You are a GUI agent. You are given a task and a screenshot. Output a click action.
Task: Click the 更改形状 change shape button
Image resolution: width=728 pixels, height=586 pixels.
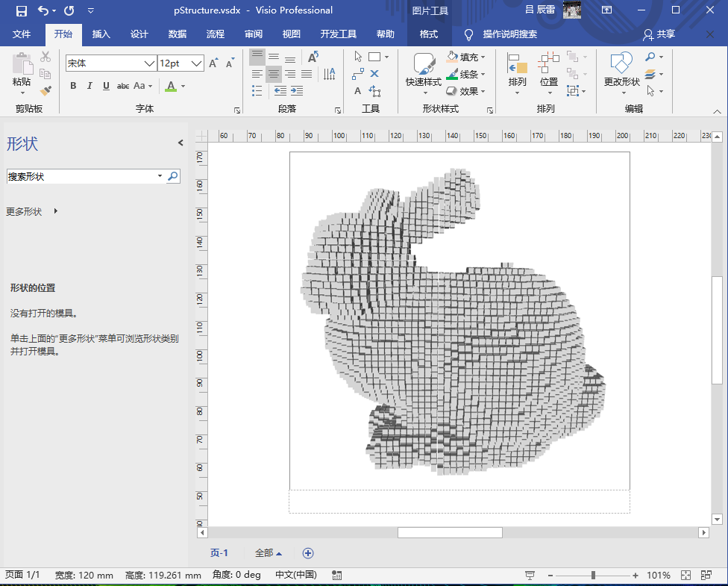621,73
